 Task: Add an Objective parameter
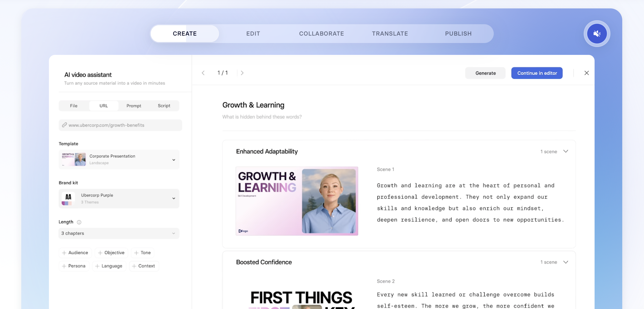pos(111,253)
